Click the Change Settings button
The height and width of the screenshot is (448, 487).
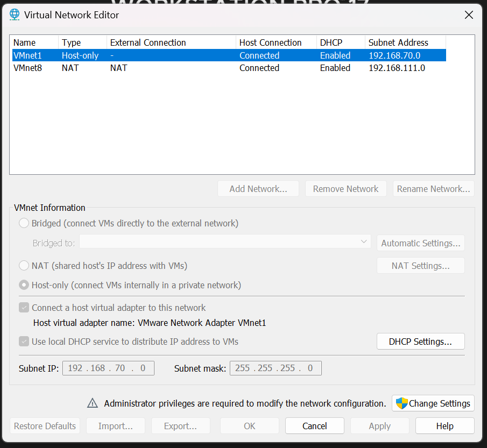point(433,403)
